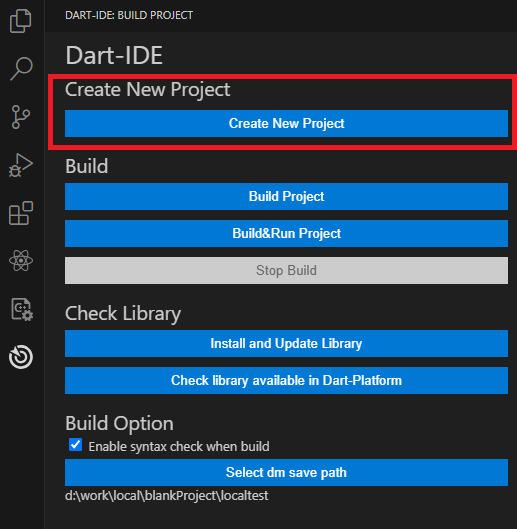Open the Search magnifier icon

point(21,69)
